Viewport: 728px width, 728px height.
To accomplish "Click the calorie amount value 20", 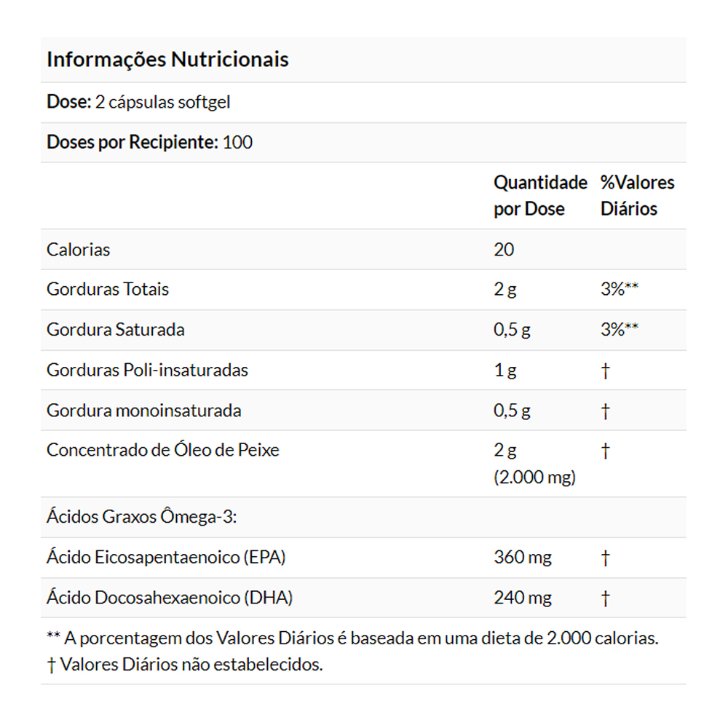I will (x=504, y=250).
